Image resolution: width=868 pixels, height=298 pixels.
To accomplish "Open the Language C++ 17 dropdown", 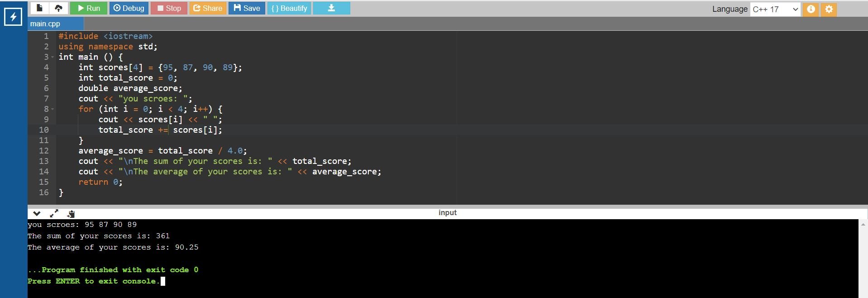I will (775, 9).
